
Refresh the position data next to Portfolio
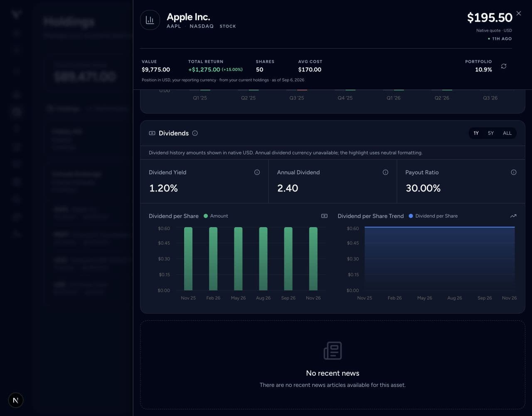(x=504, y=66)
